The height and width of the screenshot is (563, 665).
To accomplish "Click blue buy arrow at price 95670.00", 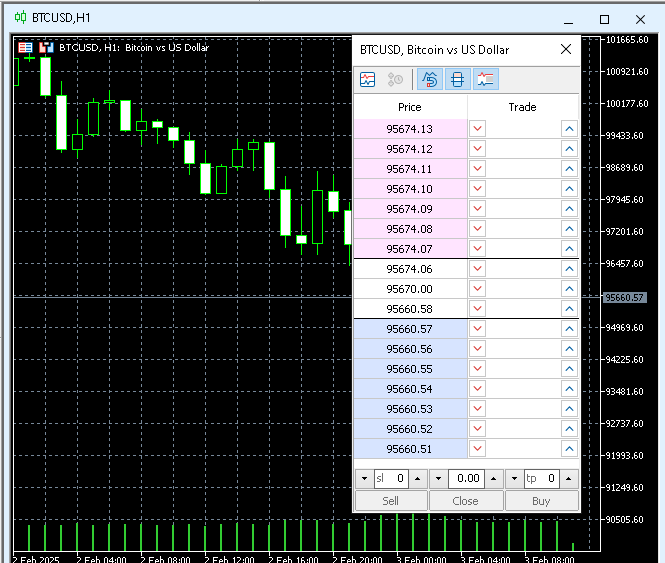I will pos(569,289).
